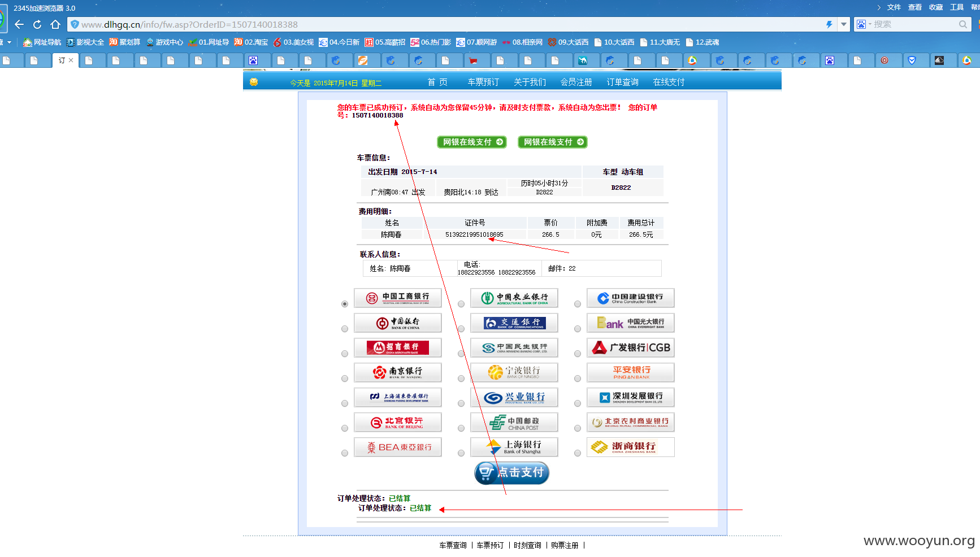Select the 广发银行 CGB radio button
The height and width of the screenshot is (557, 980).
(x=578, y=354)
